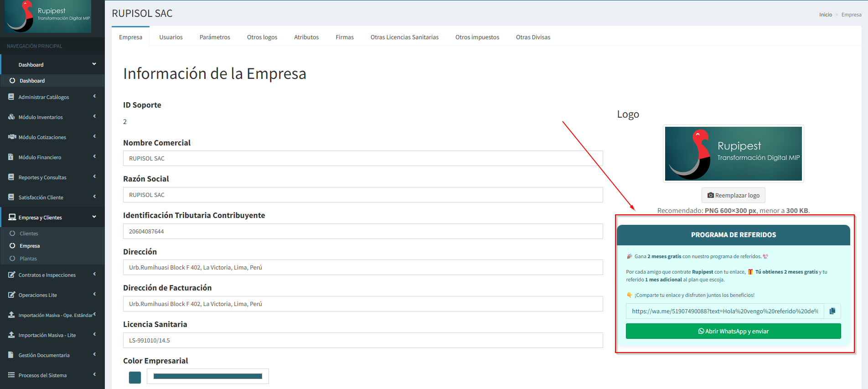
Task: Expand Administrar Catálogos chevron
Action: [x=94, y=96]
